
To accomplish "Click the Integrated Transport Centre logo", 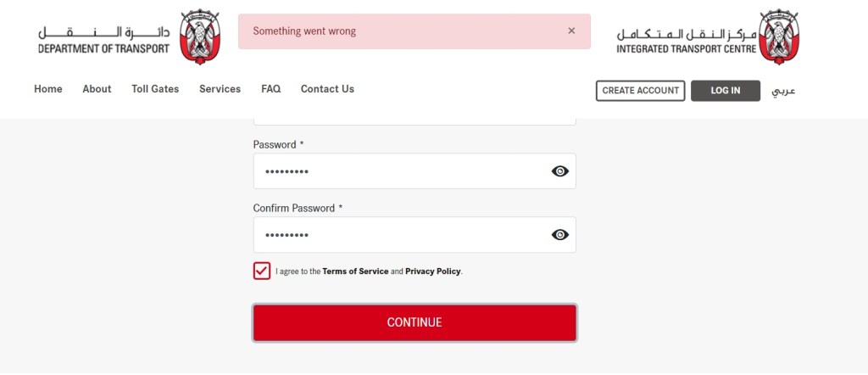I will coord(709,36).
